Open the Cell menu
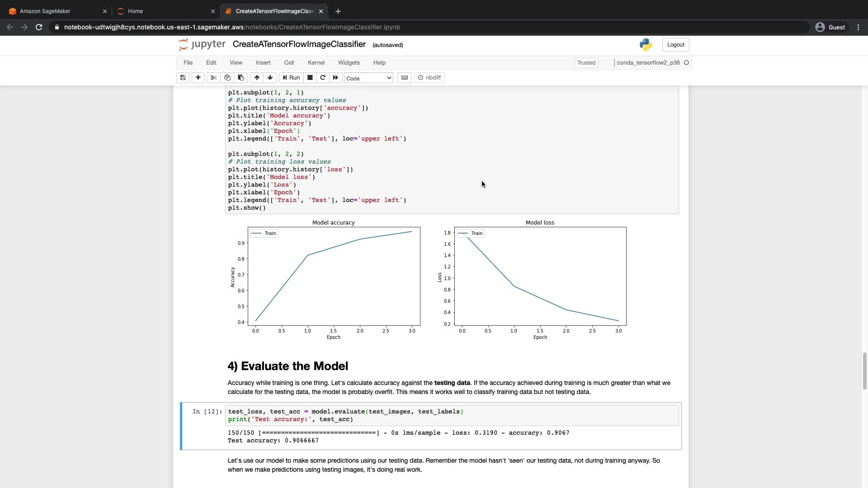Image resolution: width=868 pixels, height=488 pixels. pyautogui.click(x=289, y=63)
